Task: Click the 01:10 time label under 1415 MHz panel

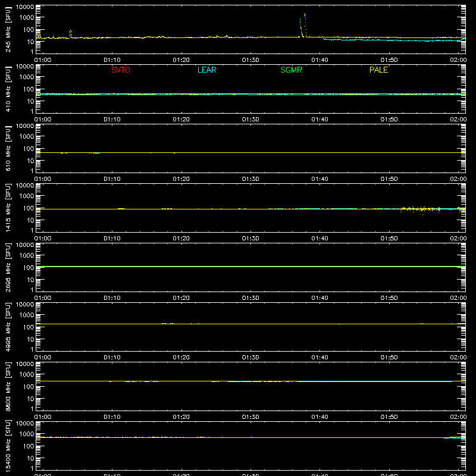Action: [x=112, y=239]
